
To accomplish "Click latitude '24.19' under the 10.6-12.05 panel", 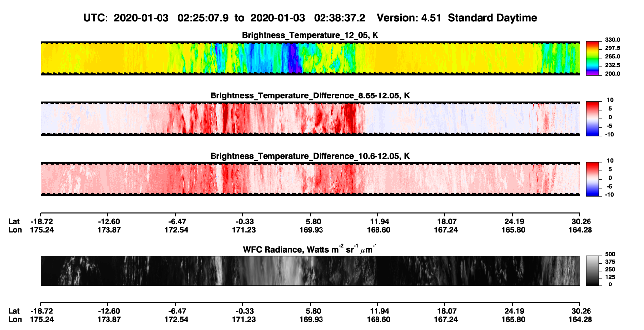I will (514, 221).
